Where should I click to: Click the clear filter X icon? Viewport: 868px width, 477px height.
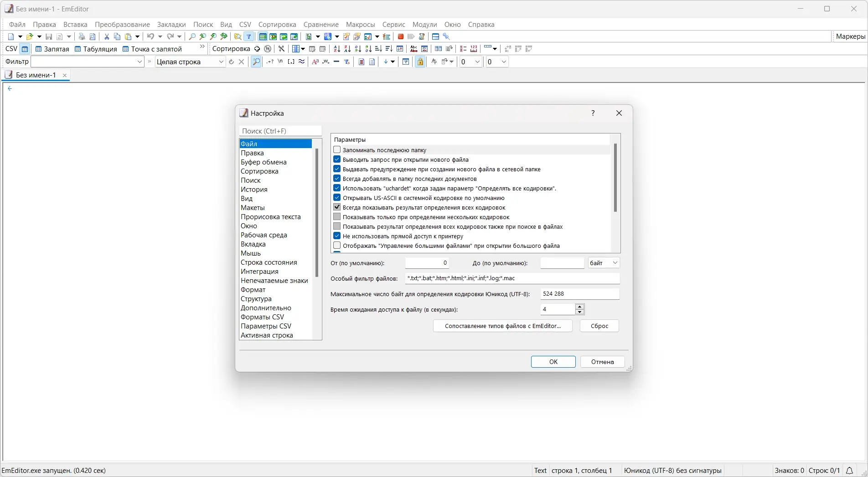click(x=242, y=62)
